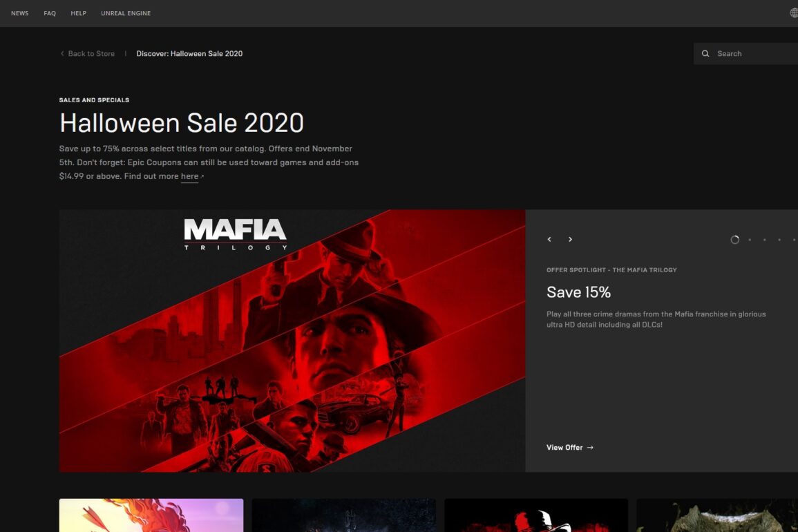Open the FAQ menu item
This screenshot has width=798, height=532.
click(x=50, y=13)
